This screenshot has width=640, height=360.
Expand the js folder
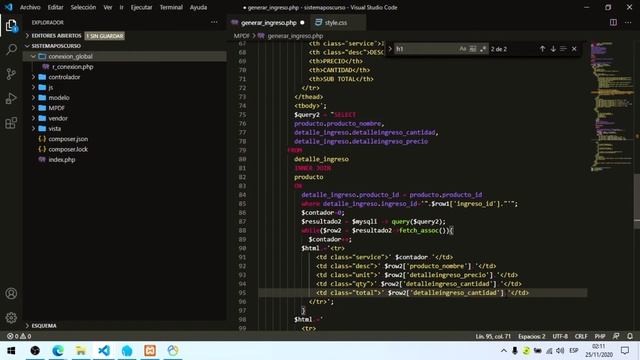[33, 87]
